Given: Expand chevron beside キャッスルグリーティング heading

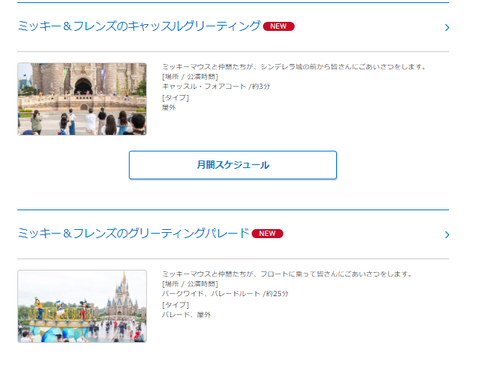Looking at the screenshot, I should 447,27.
